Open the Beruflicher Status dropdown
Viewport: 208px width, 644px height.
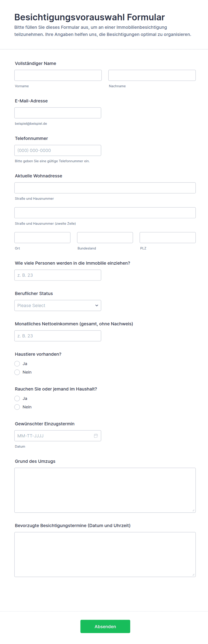[x=58, y=305]
